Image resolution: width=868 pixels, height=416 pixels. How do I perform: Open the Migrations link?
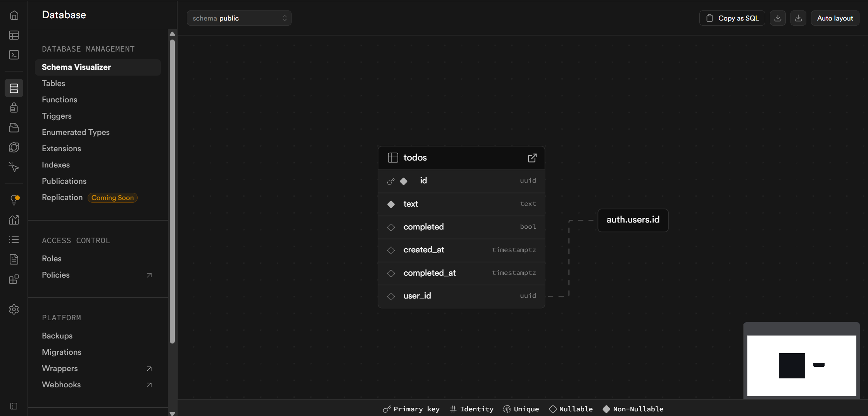coord(62,352)
